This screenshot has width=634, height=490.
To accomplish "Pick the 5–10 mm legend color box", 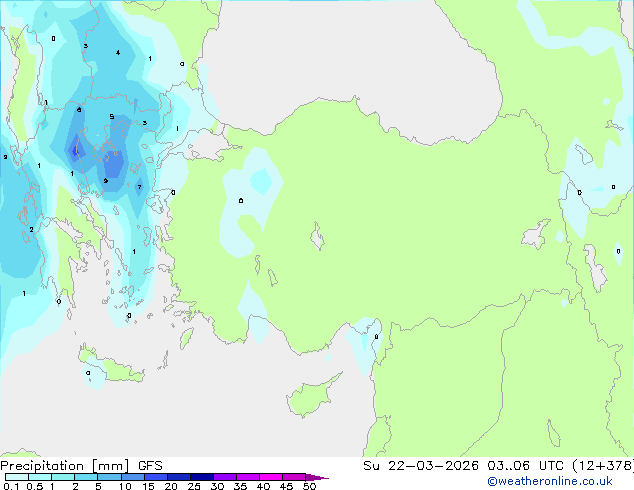I will pos(109,477).
